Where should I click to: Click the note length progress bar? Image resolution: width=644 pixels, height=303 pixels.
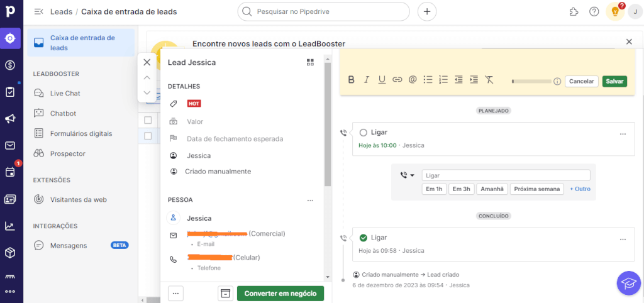(531, 81)
